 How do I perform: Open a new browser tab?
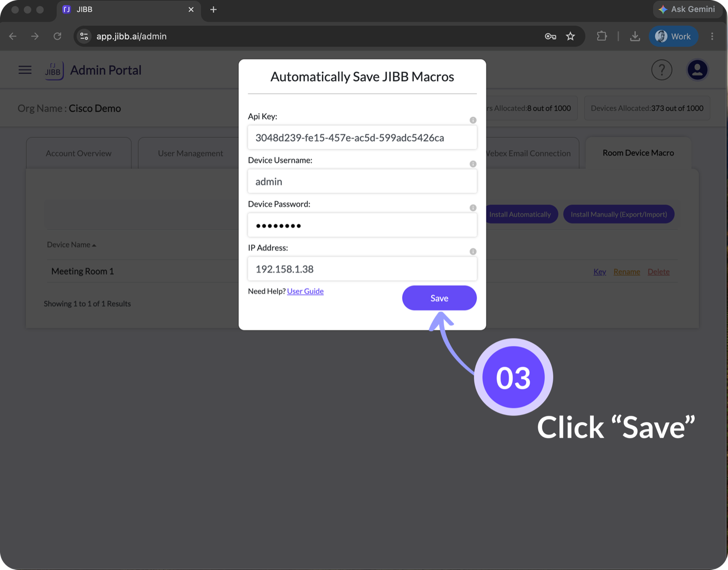(213, 10)
